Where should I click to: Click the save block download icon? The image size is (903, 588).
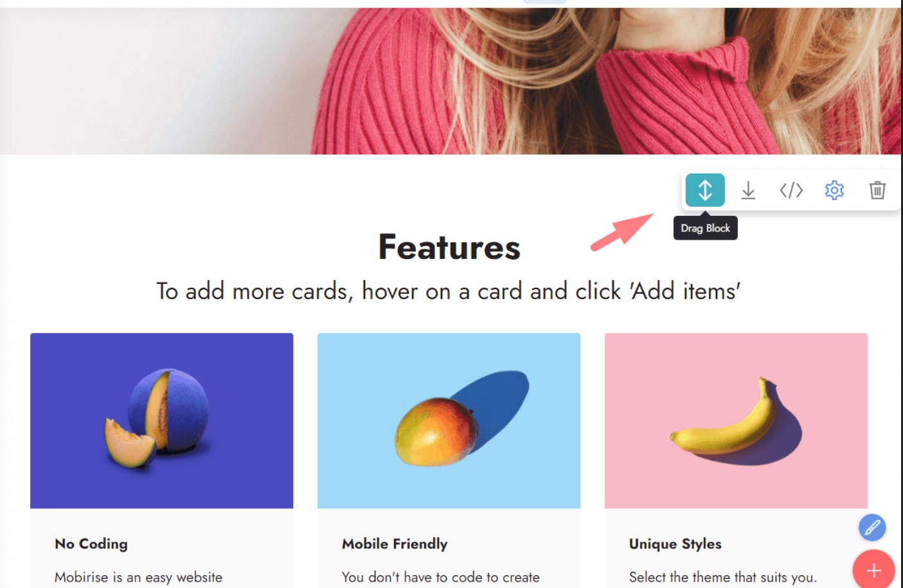point(748,190)
